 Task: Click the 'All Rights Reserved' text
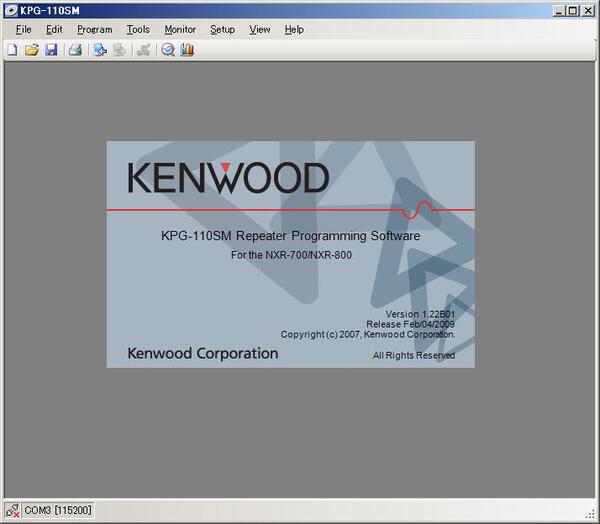[414, 356]
